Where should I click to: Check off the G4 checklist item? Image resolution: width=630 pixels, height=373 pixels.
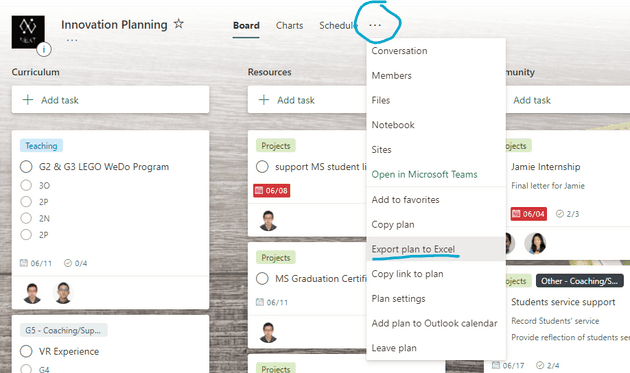26,369
